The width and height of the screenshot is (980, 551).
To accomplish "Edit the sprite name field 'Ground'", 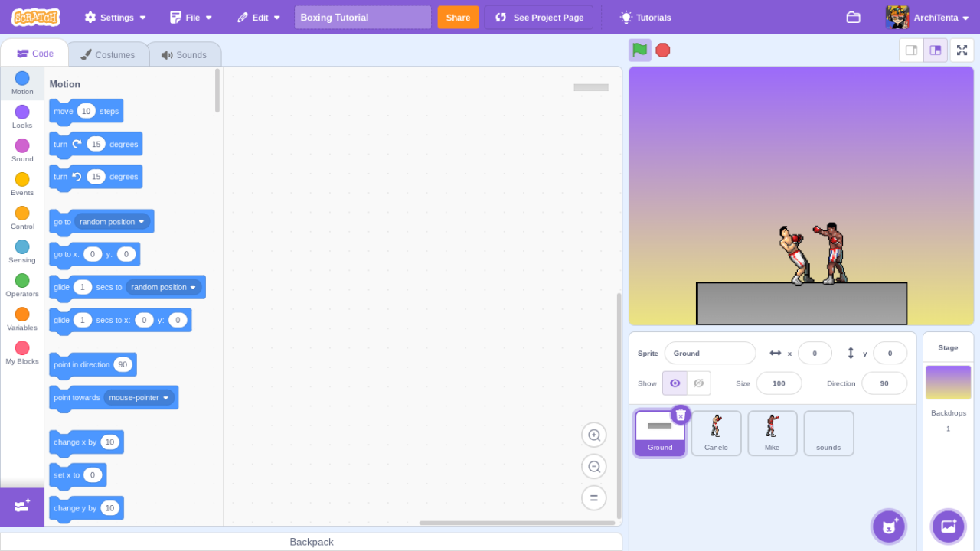I will click(710, 354).
